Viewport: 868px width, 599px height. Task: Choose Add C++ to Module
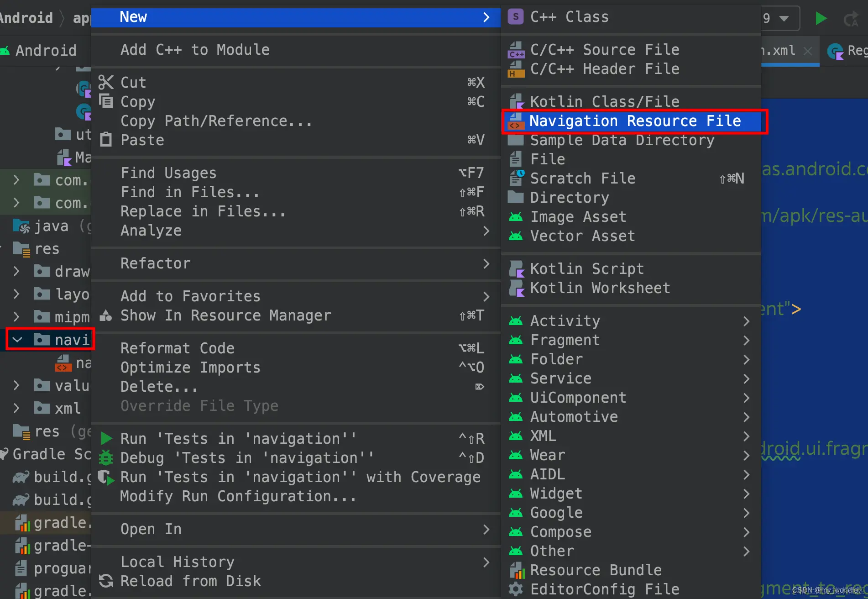point(296,50)
